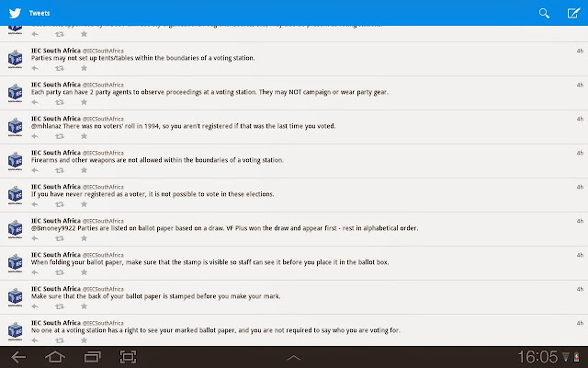The width and height of the screenshot is (588, 368).
Task: Reply to tweet about 2 party agents
Action: (35, 102)
